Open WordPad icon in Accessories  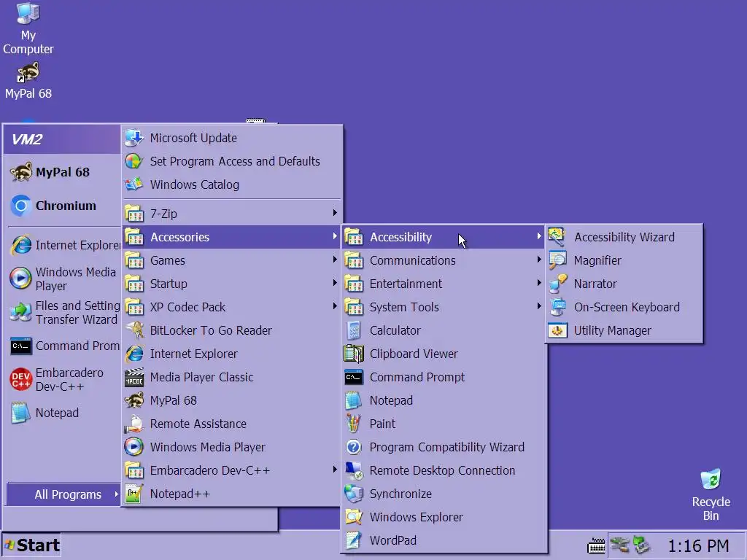(x=354, y=540)
